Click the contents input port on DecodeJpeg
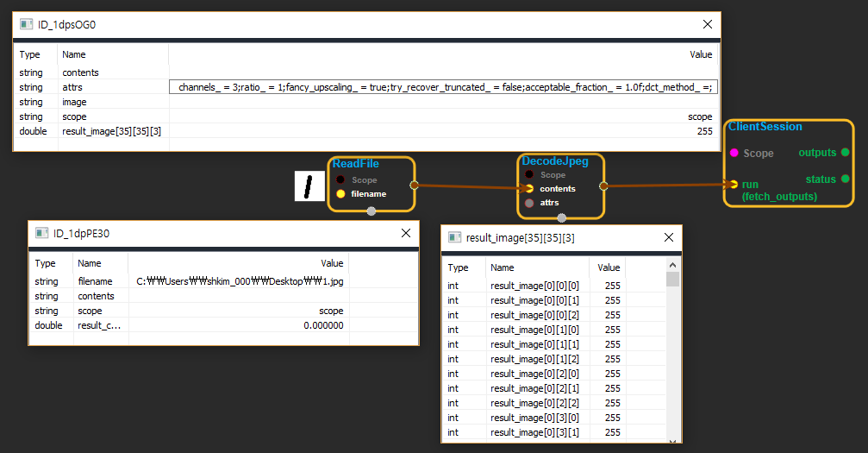 tap(529, 188)
